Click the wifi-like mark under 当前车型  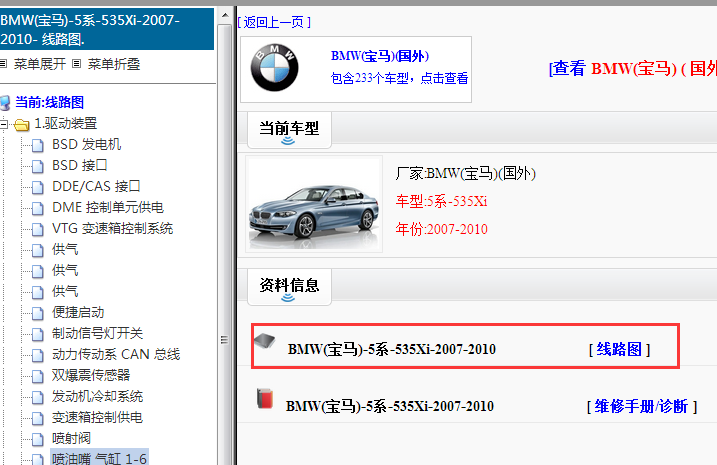pyautogui.click(x=288, y=140)
